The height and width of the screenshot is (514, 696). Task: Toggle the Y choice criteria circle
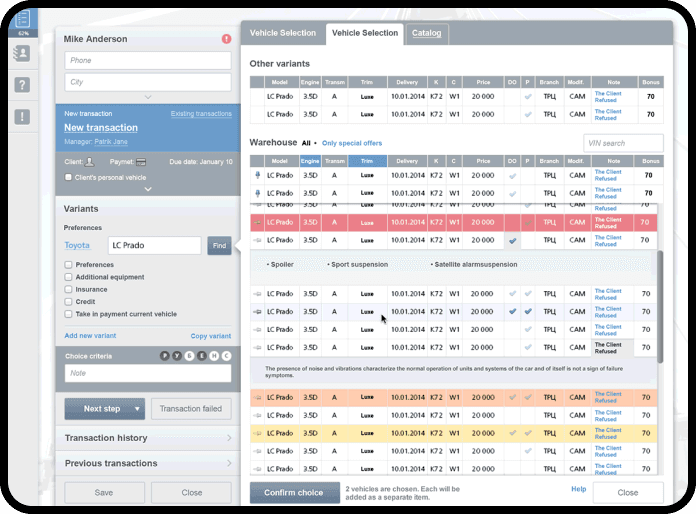(177, 356)
